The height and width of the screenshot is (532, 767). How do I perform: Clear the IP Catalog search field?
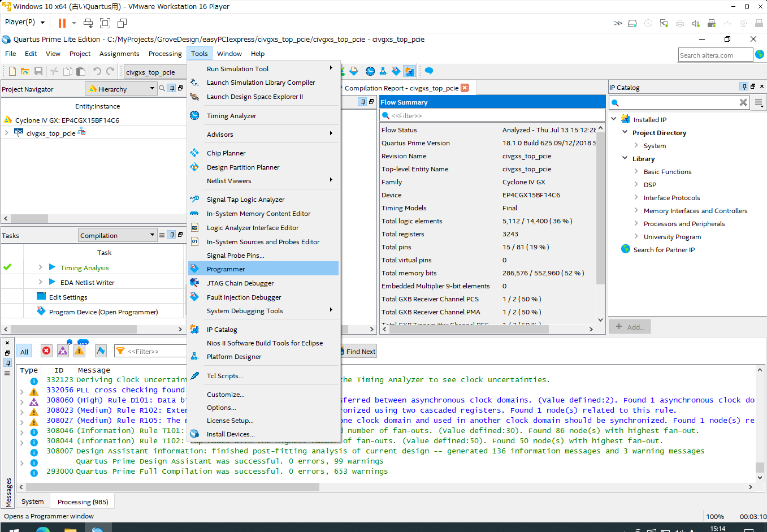(743, 102)
